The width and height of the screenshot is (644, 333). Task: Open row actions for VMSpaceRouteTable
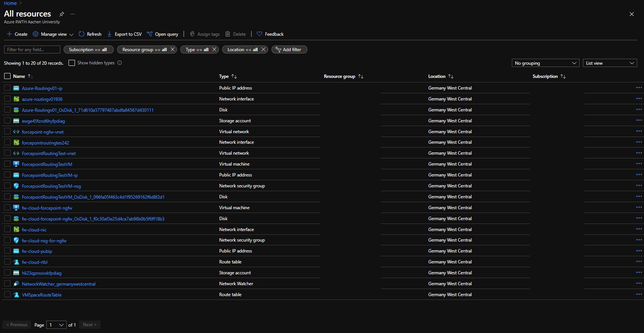(639, 294)
